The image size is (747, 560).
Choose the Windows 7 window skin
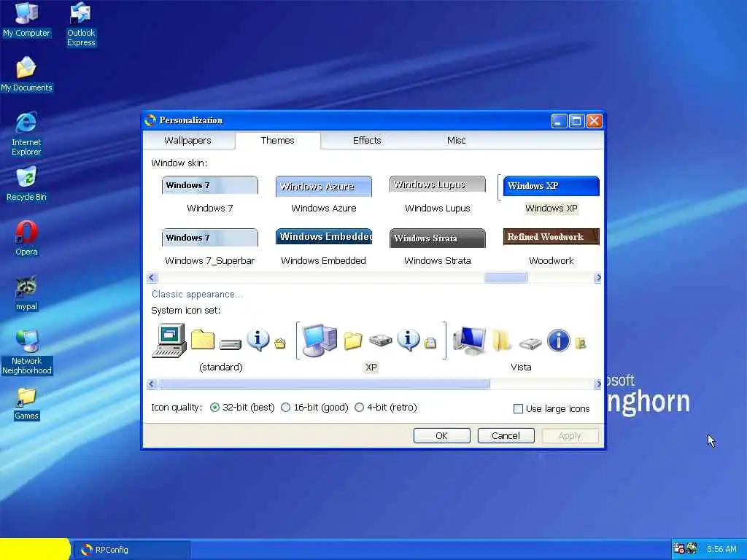[x=209, y=195]
